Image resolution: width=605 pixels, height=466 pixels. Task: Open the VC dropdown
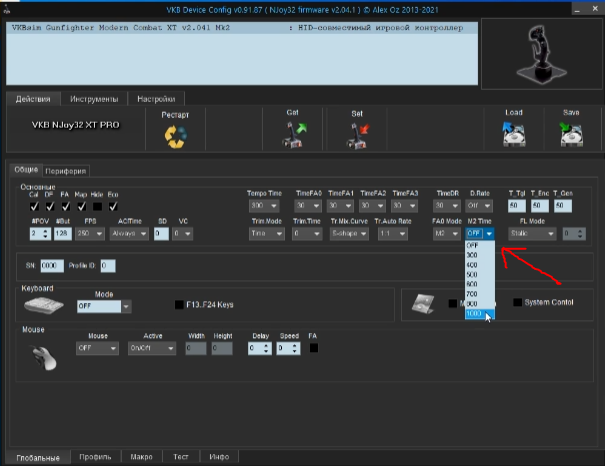click(183, 233)
